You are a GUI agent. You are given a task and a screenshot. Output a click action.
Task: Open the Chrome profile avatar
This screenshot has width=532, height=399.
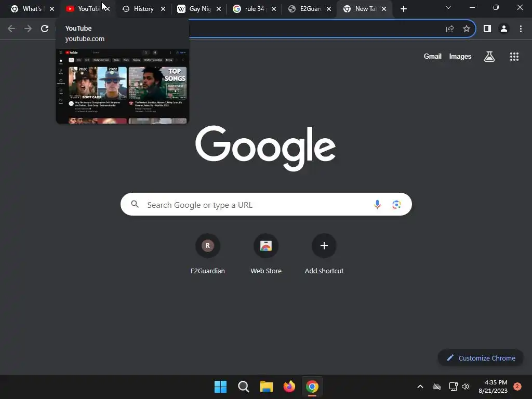[504, 29]
